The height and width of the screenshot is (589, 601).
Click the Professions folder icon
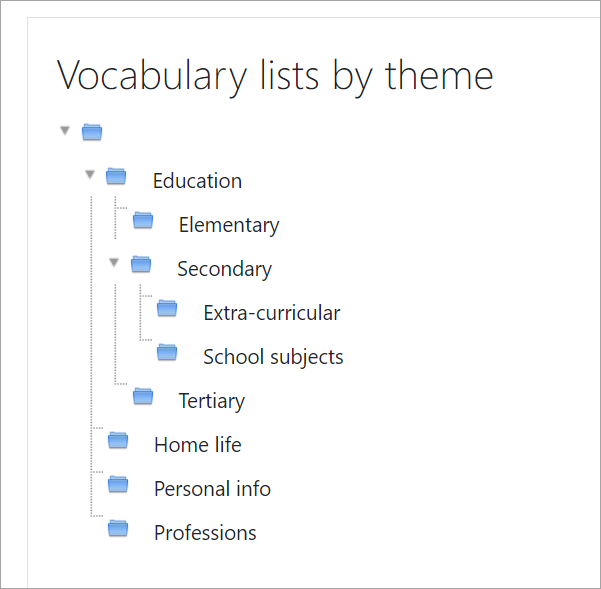118,529
